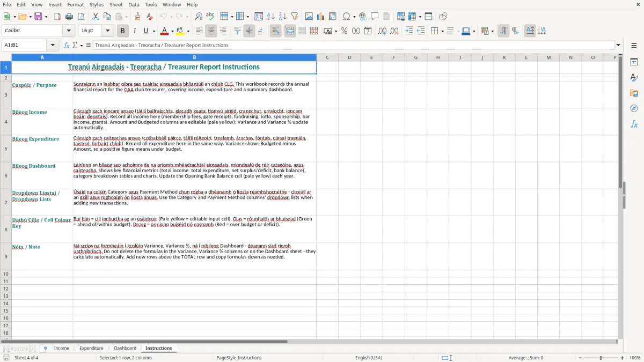The image size is (644, 362).
Task: Open the Borders dropdown arrow
Action: (x=443, y=31)
